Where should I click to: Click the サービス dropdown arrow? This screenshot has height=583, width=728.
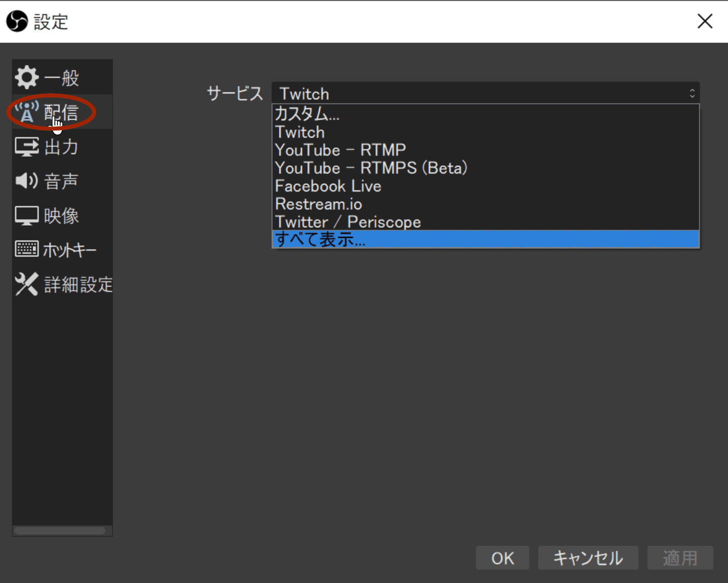coord(692,93)
